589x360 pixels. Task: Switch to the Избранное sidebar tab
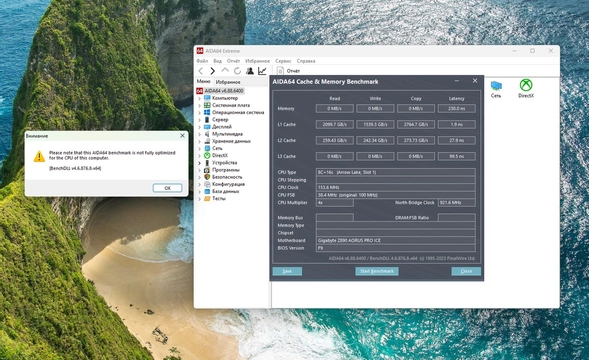[228, 82]
